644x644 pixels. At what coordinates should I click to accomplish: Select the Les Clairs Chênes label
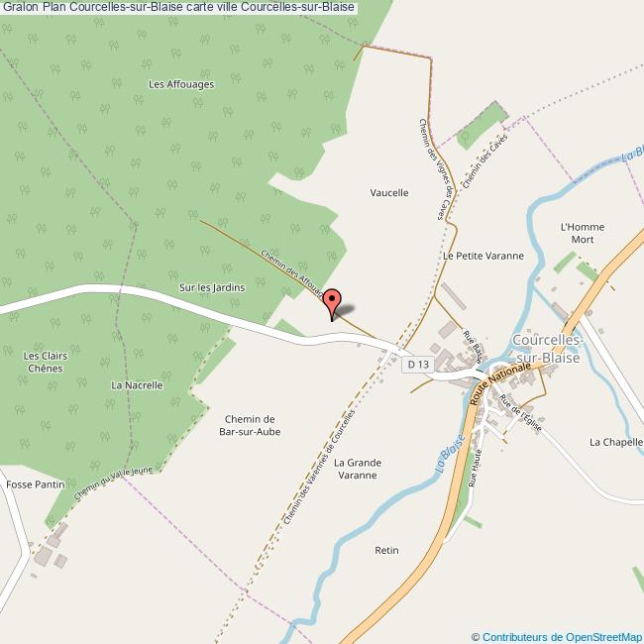[46, 362]
